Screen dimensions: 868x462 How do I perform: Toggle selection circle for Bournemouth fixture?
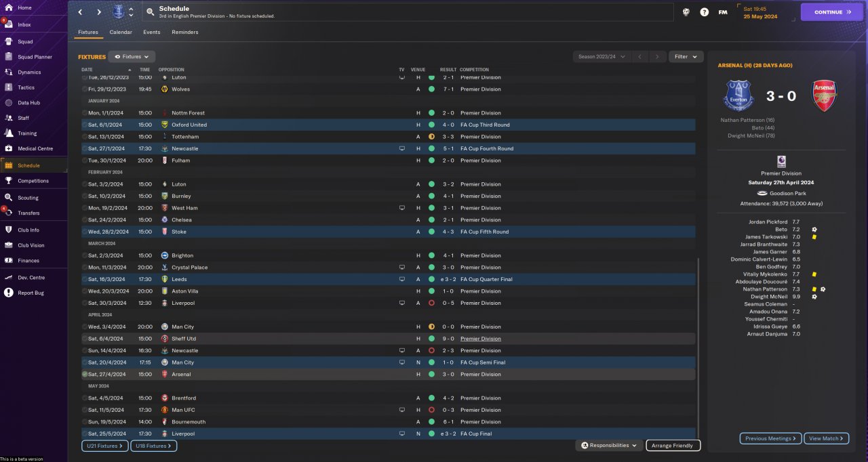(x=85, y=421)
